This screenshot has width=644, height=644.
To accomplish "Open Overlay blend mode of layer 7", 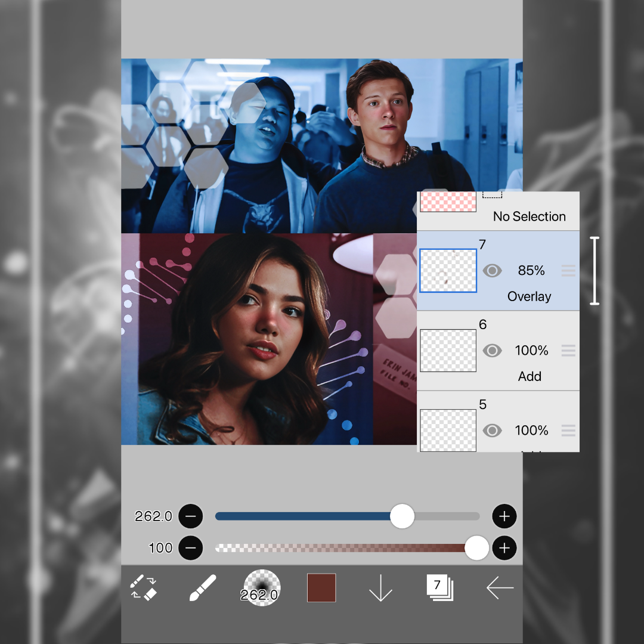I will 529,296.
